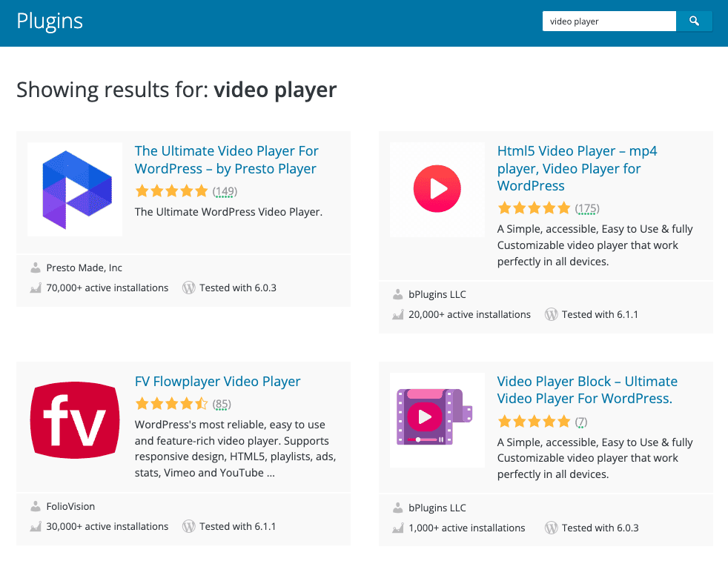Open The Ultimate Video Player For WordPress link
The image size is (728, 561).
pyautogui.click(x=226, y=160)
